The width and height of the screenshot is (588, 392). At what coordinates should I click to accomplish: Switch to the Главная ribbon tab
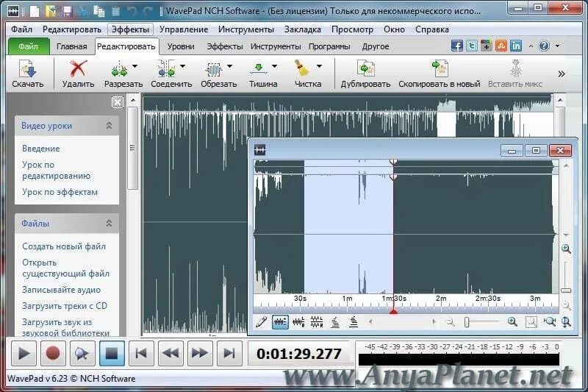71,46
